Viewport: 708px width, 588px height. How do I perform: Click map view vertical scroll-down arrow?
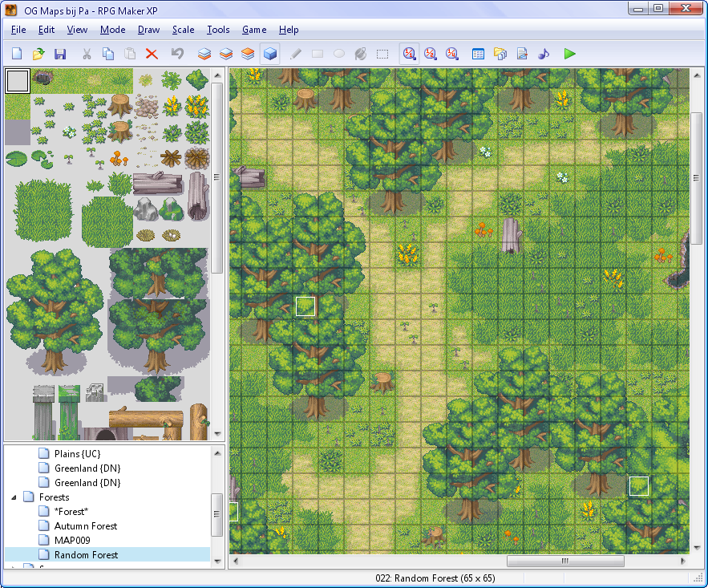coord(697,548)
